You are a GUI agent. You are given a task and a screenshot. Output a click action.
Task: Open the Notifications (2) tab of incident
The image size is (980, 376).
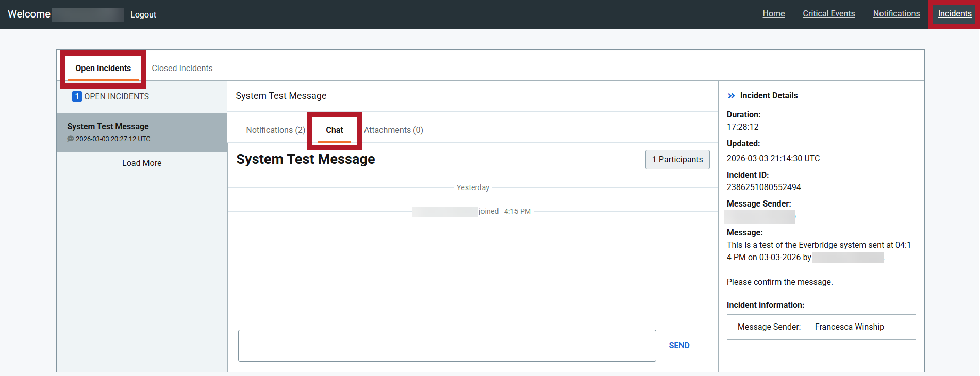point(275,130)
